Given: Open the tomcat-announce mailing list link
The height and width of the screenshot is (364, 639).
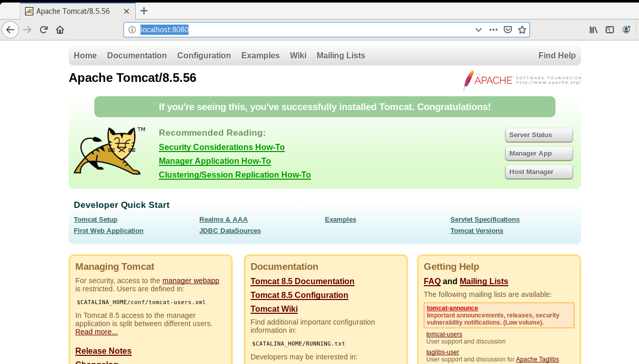Looking at the screenshot, I should tap(452, 308).
